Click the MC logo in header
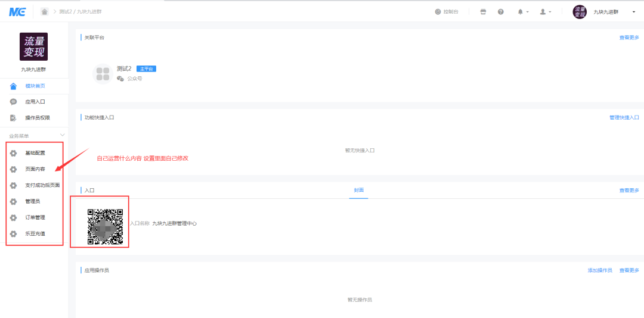Image resolution: width=644 pixels, height=318 pixels. pos(17,12)
